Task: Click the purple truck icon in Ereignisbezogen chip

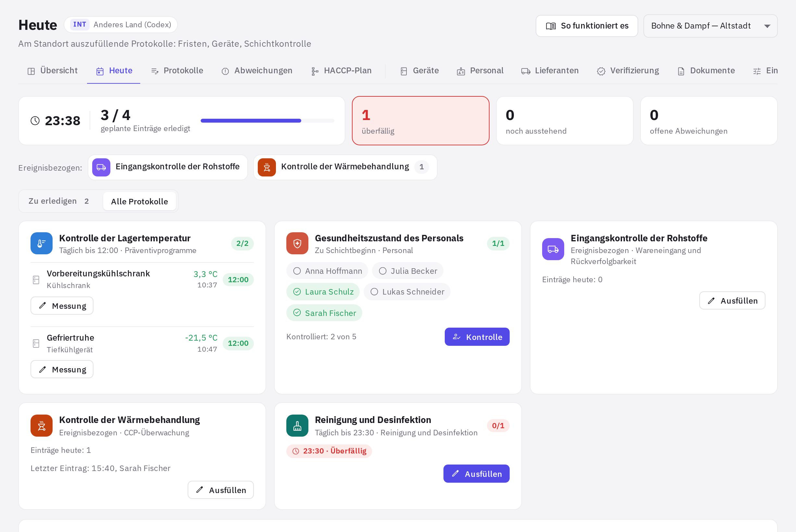Action: (x=101, y=167)
